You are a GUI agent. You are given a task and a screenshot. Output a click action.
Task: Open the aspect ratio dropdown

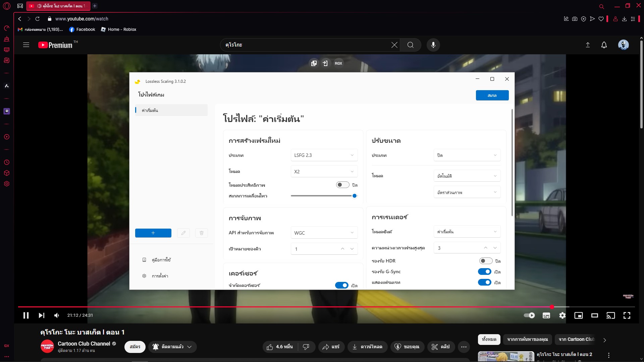click(x=467, y=192)
